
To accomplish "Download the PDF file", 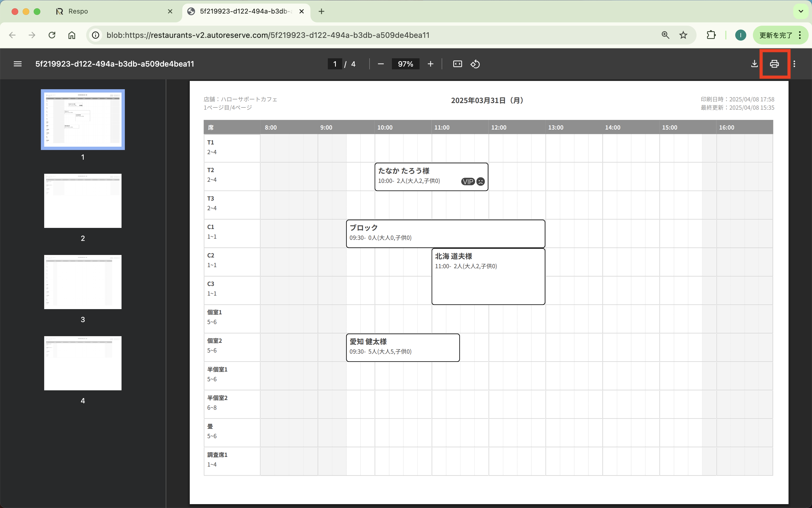I will [x=754, y=64].
